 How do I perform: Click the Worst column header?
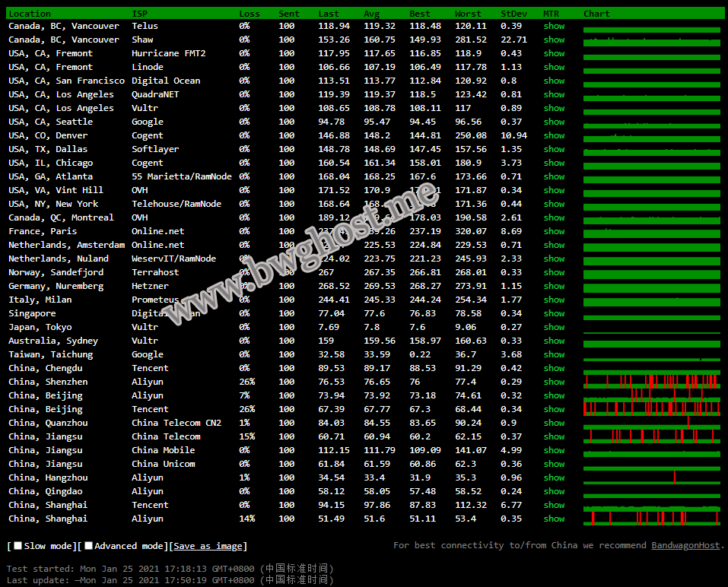pos(468,14)
